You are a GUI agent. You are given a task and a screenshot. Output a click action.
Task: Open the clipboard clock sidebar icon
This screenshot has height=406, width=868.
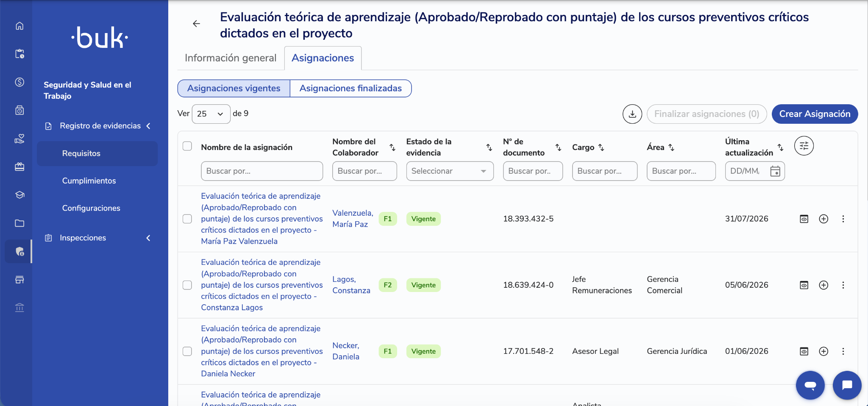pyautogui.click(x=19, y=54)
